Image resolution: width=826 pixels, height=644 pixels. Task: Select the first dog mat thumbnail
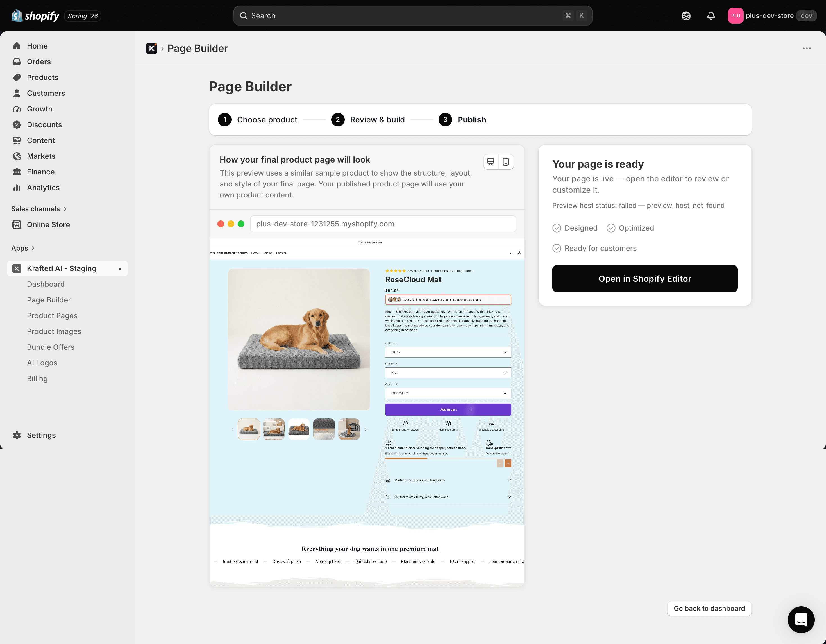[248, 429]
